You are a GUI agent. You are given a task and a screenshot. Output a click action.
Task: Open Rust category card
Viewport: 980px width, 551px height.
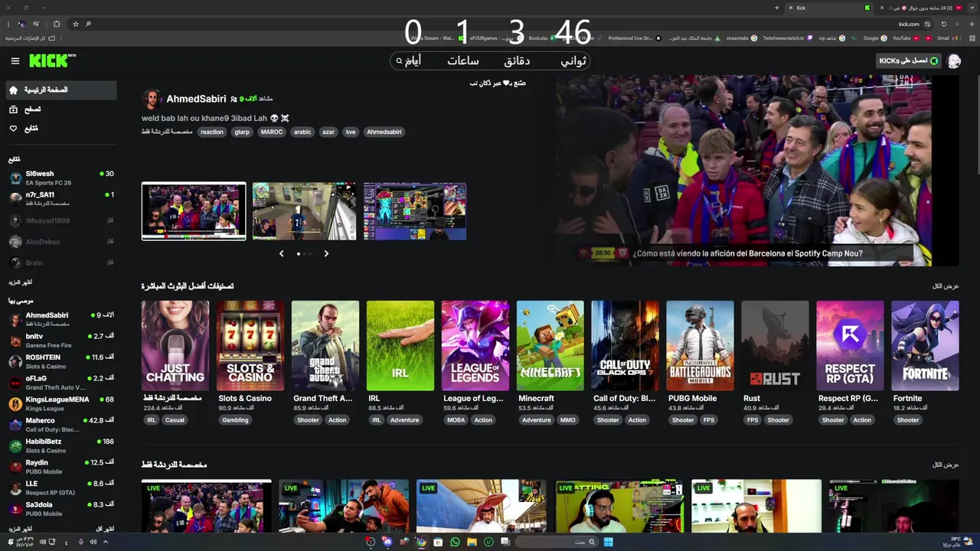tap(775, 345)
